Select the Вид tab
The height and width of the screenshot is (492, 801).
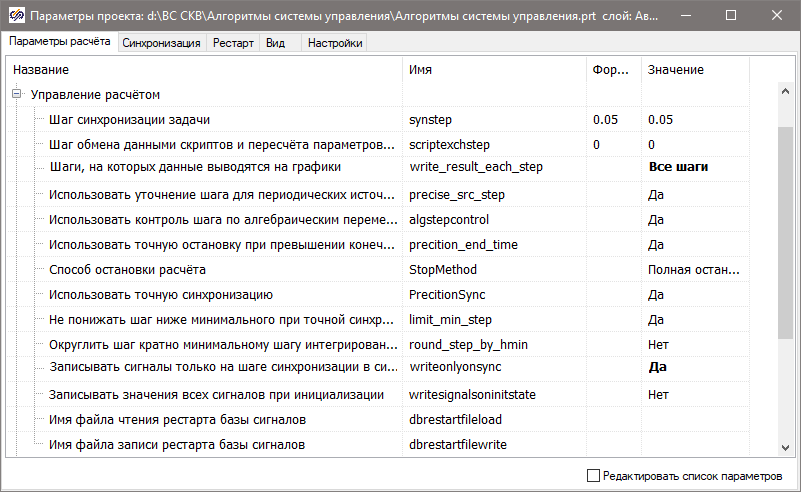click(x=275, y=43)
